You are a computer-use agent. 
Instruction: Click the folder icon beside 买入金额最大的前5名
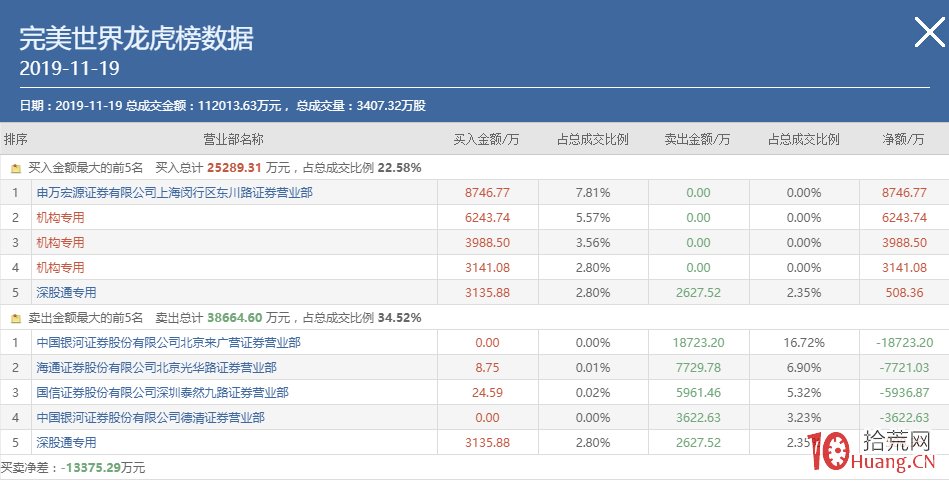[16, 168]
